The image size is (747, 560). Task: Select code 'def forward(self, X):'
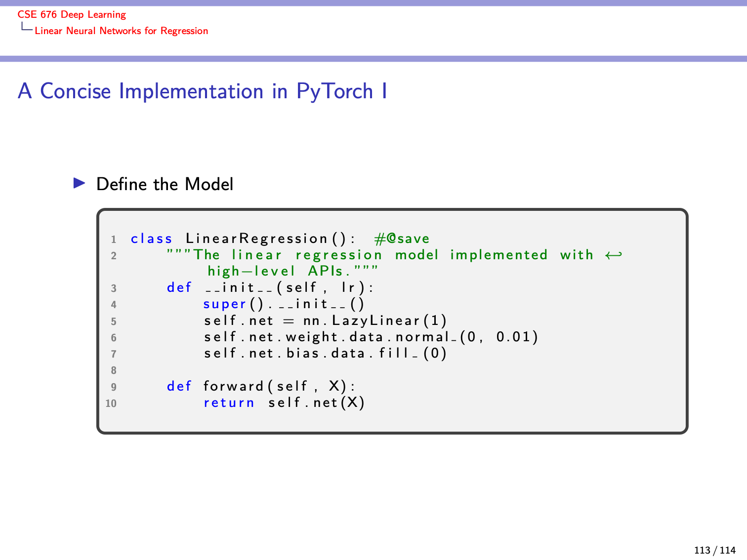coord(261,386)
